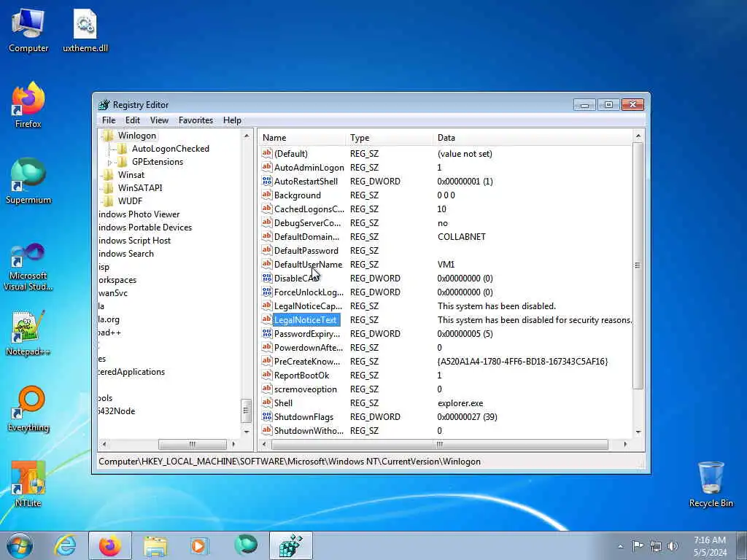The image size is (747, 560).
Task: Click the AutoRestartShell DWORD icon
Action: (x=267, y=181)
